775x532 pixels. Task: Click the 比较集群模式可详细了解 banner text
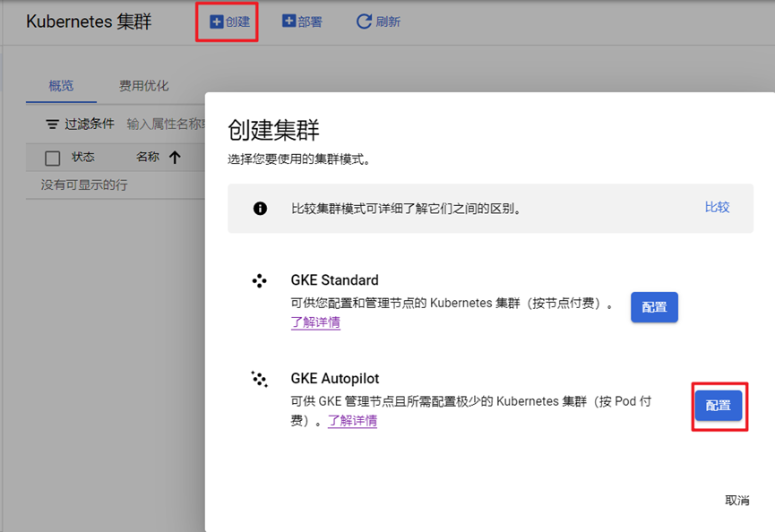point(406,209)
